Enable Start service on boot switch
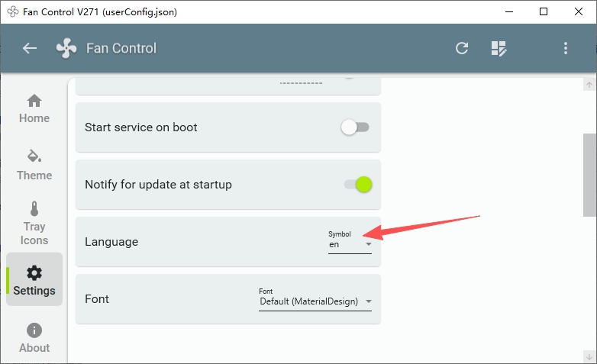 355,127
